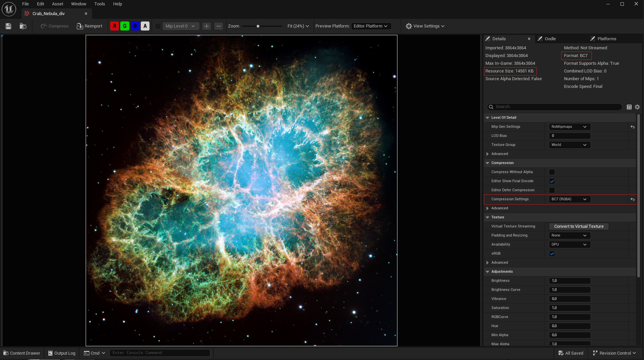Open Details panel settings gear

pos(637,107)
